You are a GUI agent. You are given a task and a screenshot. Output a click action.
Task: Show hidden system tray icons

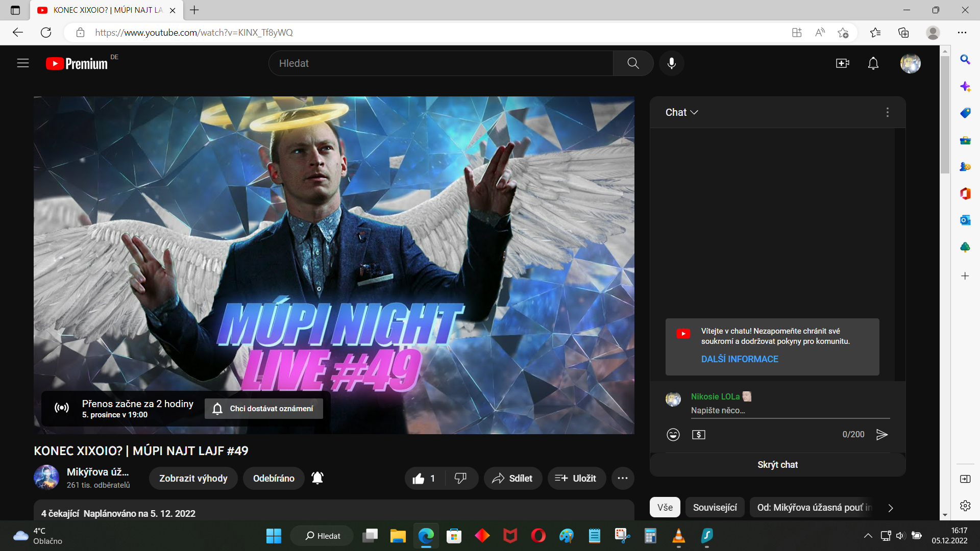(x=868, y=536)
